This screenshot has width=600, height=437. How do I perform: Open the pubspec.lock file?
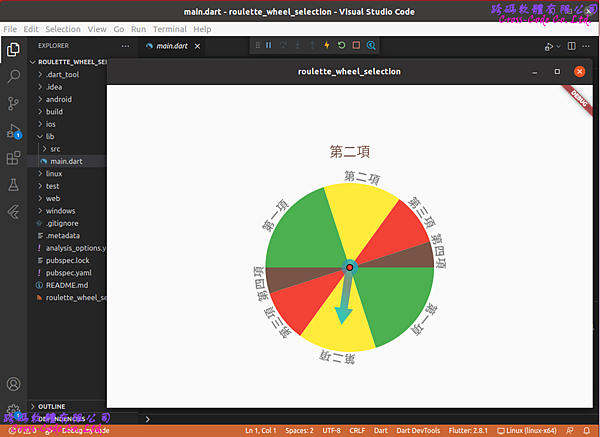[67, 261]
